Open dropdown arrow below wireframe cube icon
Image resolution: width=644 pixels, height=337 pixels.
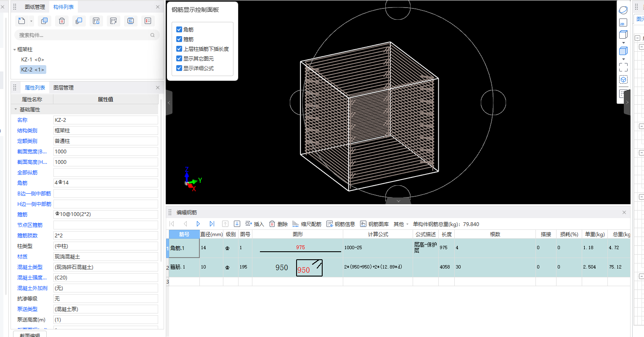point(623,43)
